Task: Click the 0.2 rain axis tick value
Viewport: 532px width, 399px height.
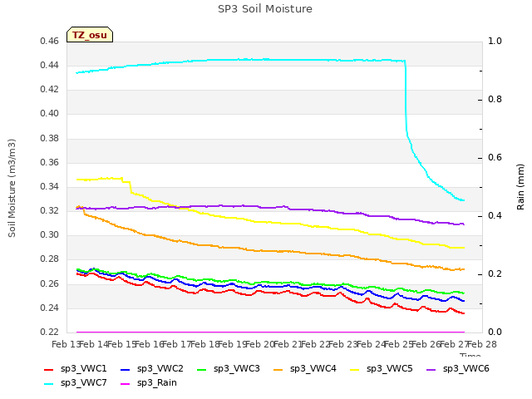Action: pos(495,274)
